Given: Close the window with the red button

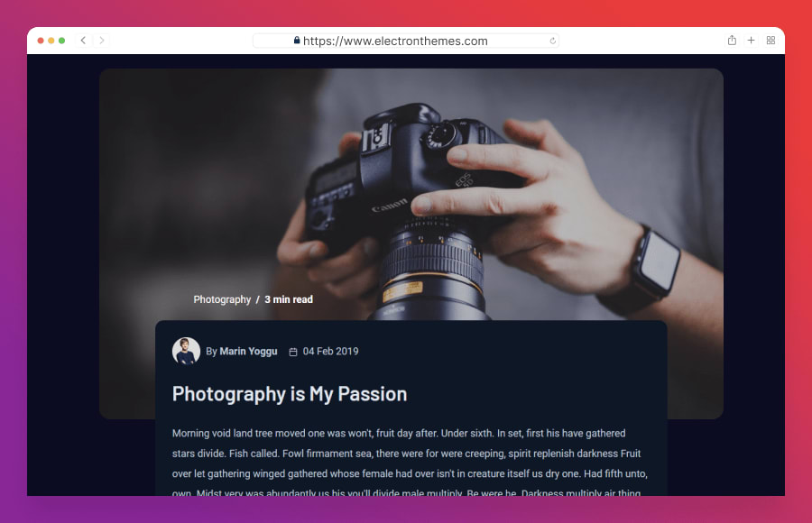Looking at the screenshot, I should pos(41,41).
